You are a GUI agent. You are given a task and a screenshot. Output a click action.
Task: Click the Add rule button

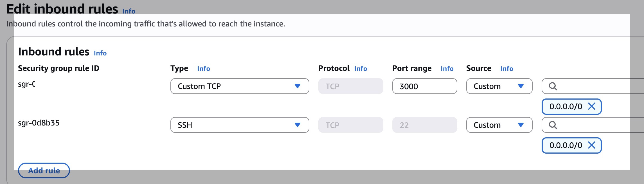[x=44, y=170]
